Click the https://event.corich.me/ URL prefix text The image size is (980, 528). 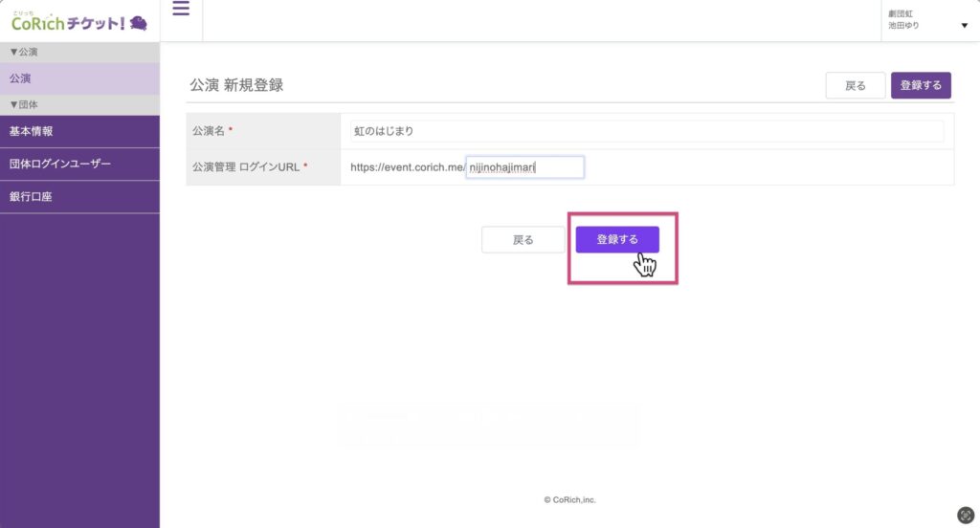tap(407, 167)
